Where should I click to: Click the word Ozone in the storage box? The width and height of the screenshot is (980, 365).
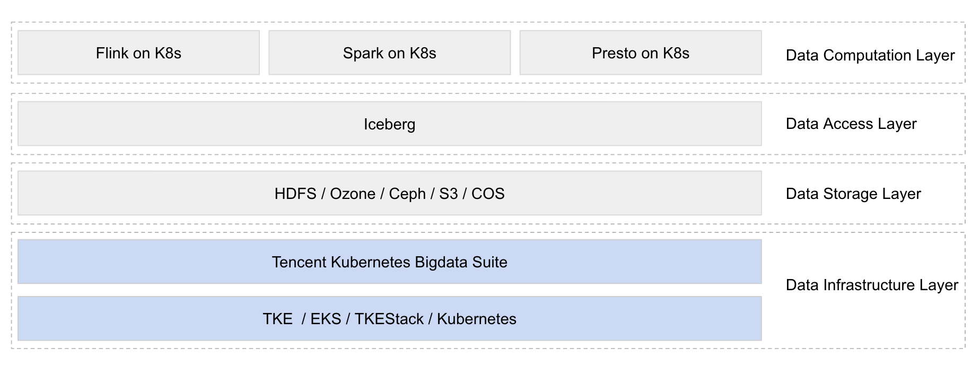[353, 194]
